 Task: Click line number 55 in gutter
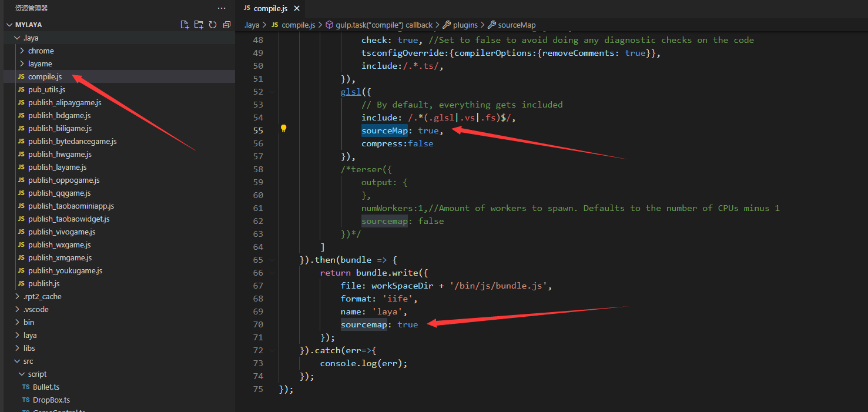(257, 130)
